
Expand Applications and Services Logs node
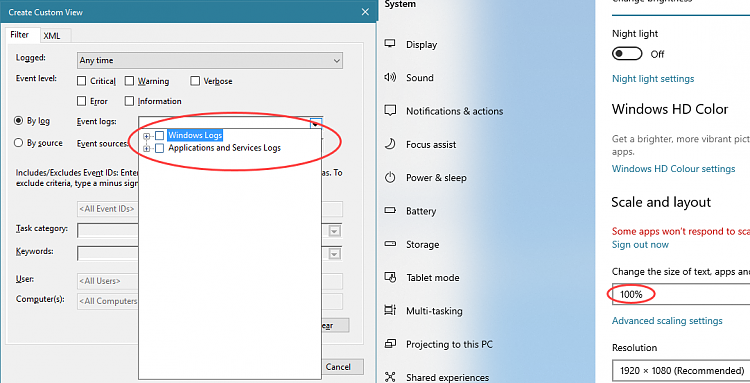[146, 148]
